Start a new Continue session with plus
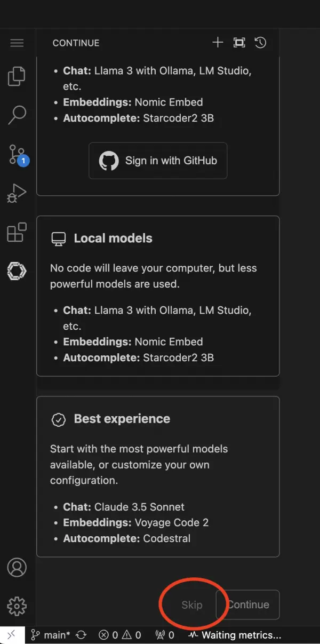 point(218,43)
